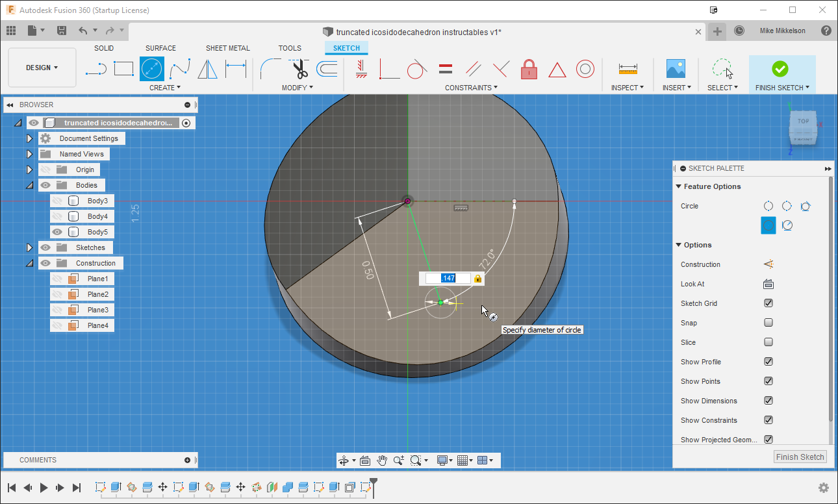
Task: Enable the Snap checkbox in Sketch Palette
Action: [x=768, y=323]
